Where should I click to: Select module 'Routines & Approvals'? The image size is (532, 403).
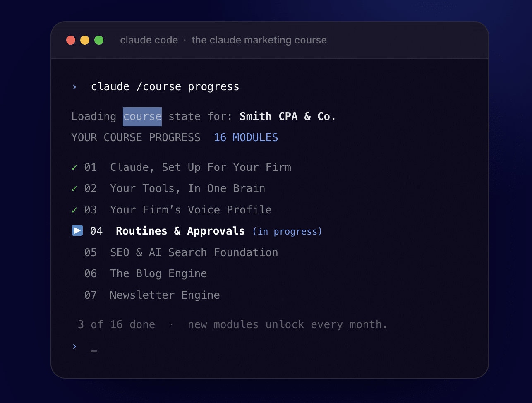point(180,231)
